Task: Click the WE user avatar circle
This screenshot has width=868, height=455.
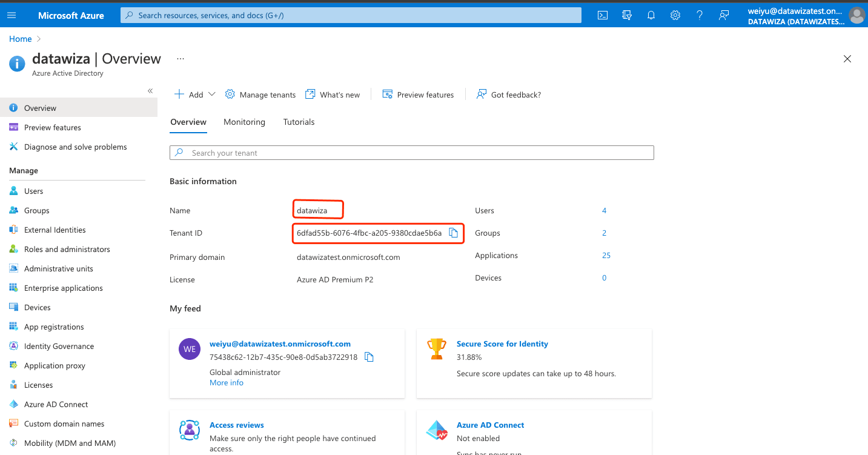Action: (190, 349)
